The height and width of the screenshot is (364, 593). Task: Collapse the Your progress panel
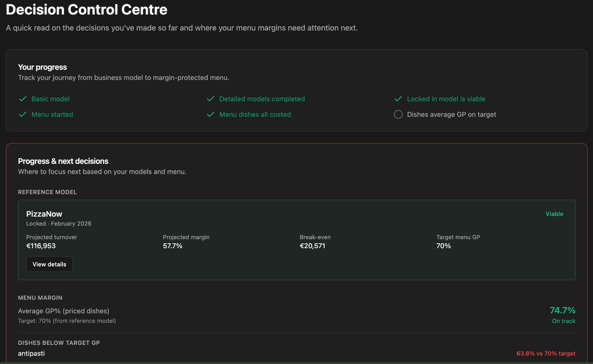(42, 67)
